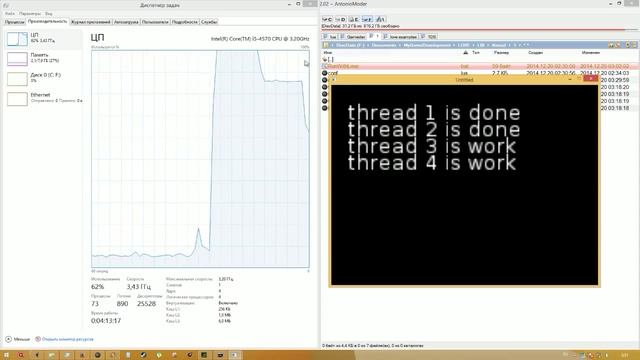Image resolution: width=640 pixels, height=360 pixels.
Task: Switch to the Подробности tab
Action: (184, 22)
